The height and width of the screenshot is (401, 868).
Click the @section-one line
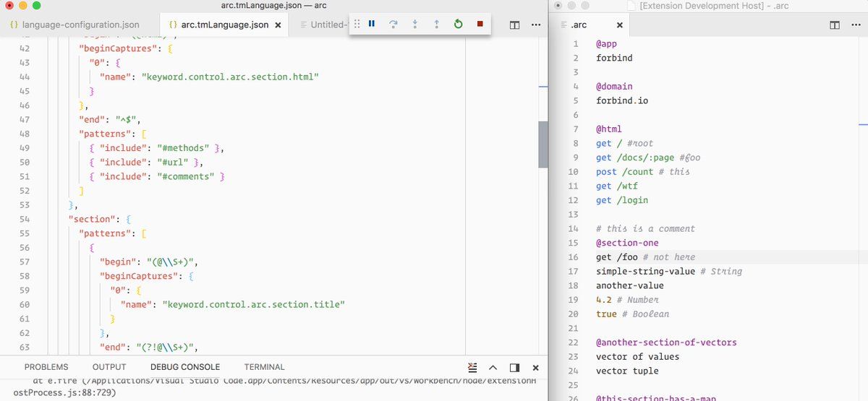click(627, 243)
